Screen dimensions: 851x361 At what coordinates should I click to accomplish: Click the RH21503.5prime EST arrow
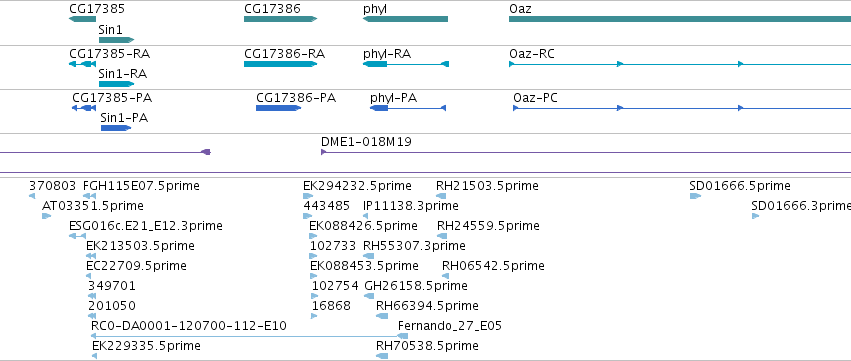click(441, 196)
